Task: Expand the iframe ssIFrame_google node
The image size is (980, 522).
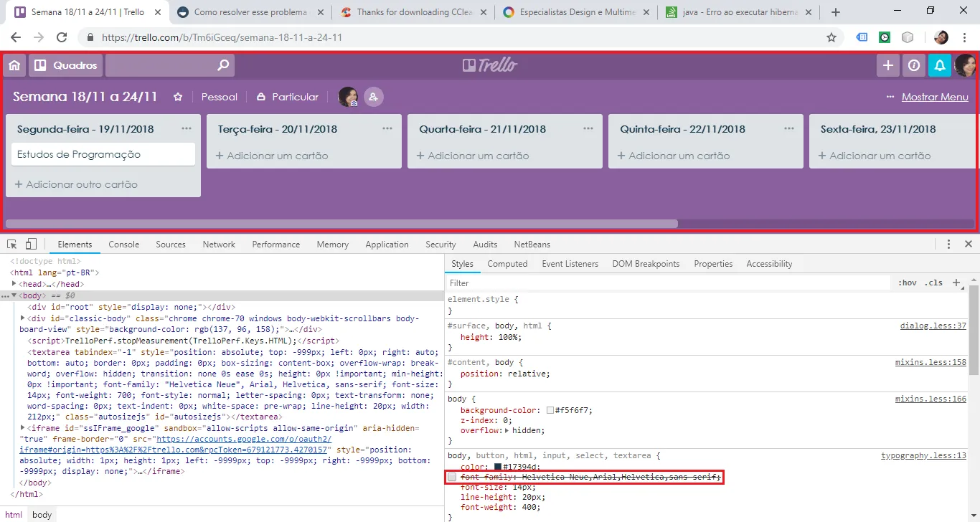Action: click(x=23, y=428)
